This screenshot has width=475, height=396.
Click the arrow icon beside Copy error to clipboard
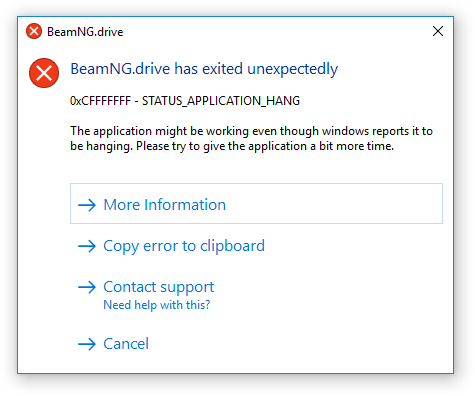(x=87, y=246)
